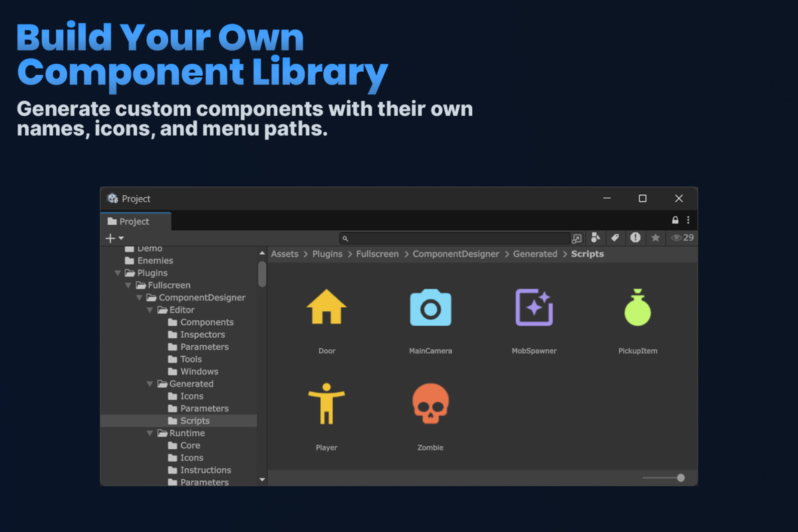The image size is (798, 532).
Task: Select the MainCamera script asset icon
Action: tap(430, 307)
